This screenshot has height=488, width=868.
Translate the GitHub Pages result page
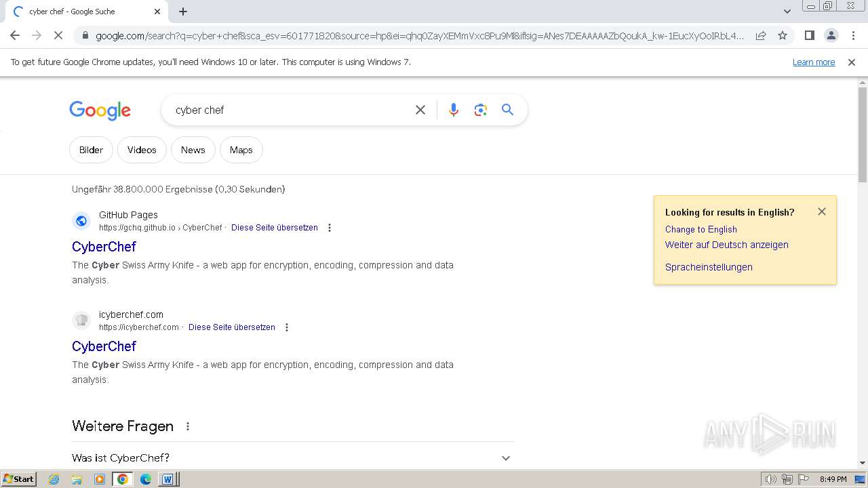click(274, 228)
